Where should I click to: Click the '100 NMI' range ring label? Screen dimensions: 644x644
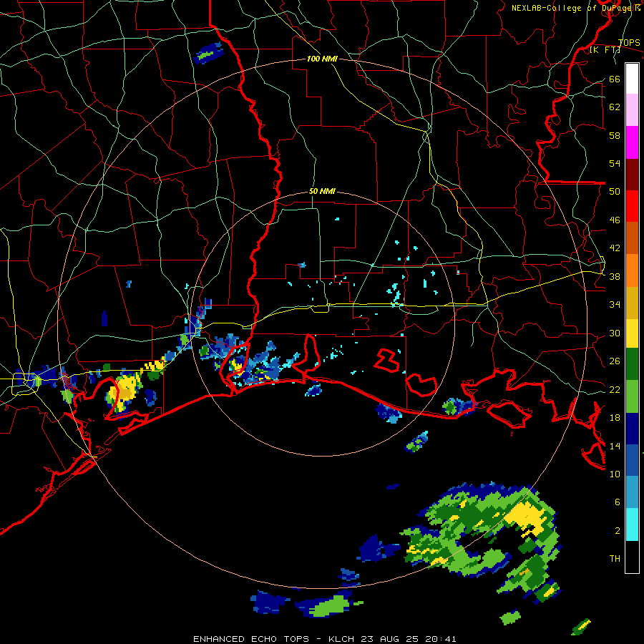(x=322, y=59)
